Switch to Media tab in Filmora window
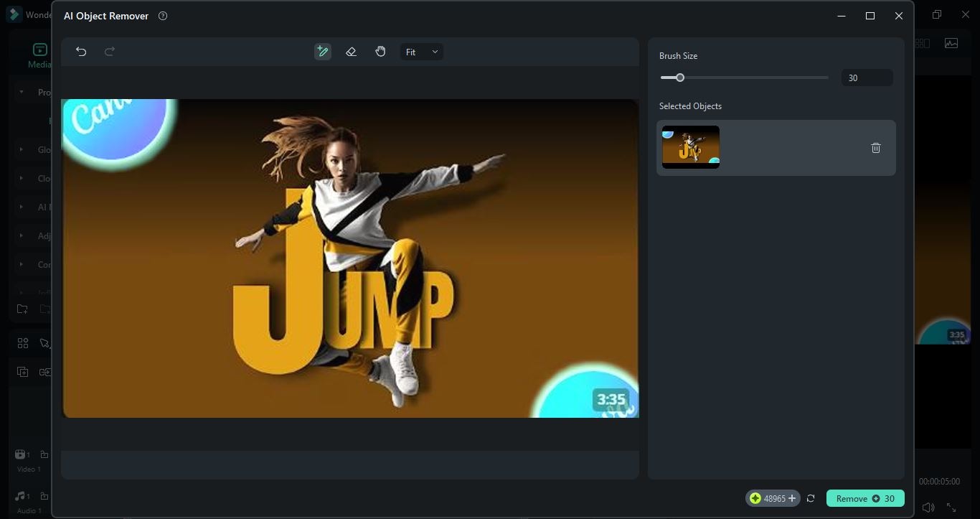Image resolution: width=980 pixels, height=519 pixels. 39,55
